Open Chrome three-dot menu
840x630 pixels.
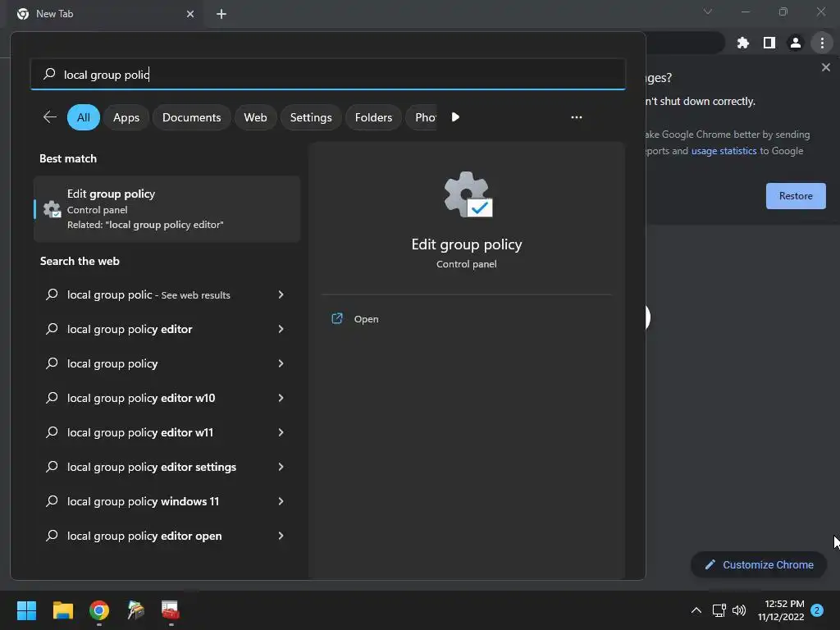(x=822, y=43)
